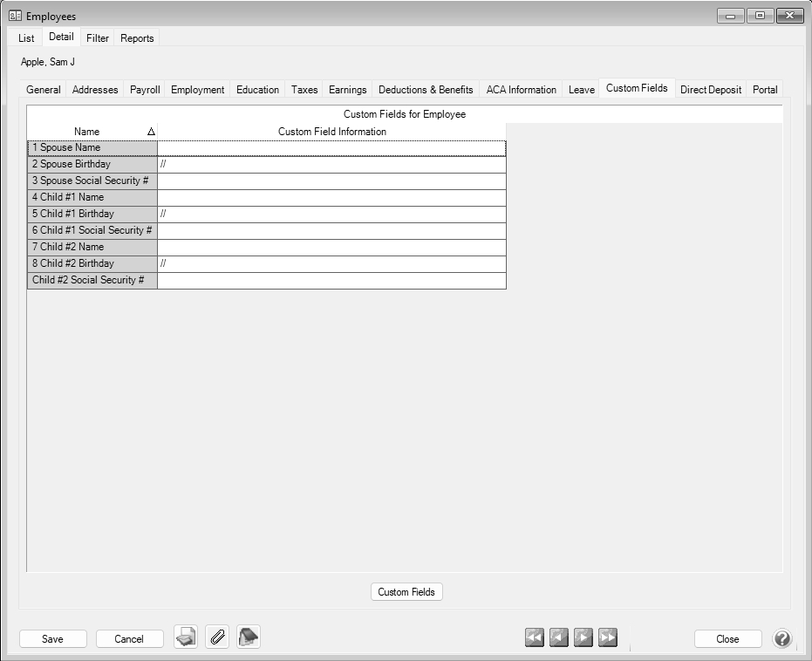
Task: Click the Save button
Action: tap(52, 639)
